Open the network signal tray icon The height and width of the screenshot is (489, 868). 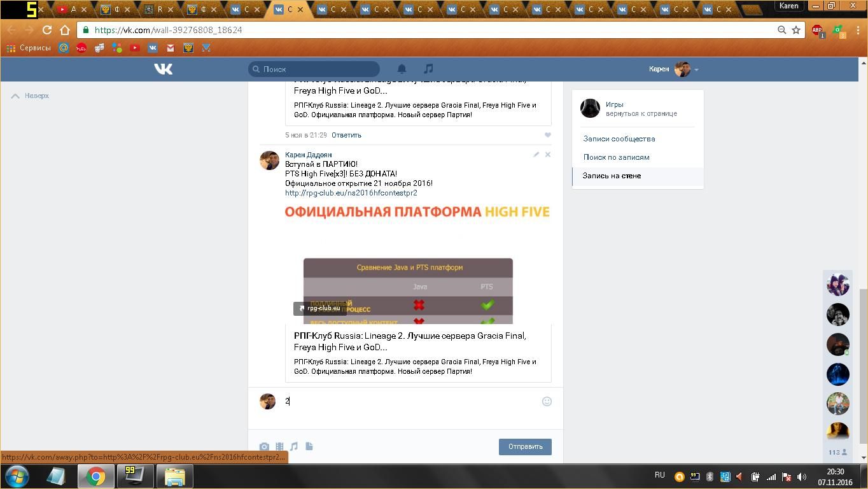[x=771, y=476]
